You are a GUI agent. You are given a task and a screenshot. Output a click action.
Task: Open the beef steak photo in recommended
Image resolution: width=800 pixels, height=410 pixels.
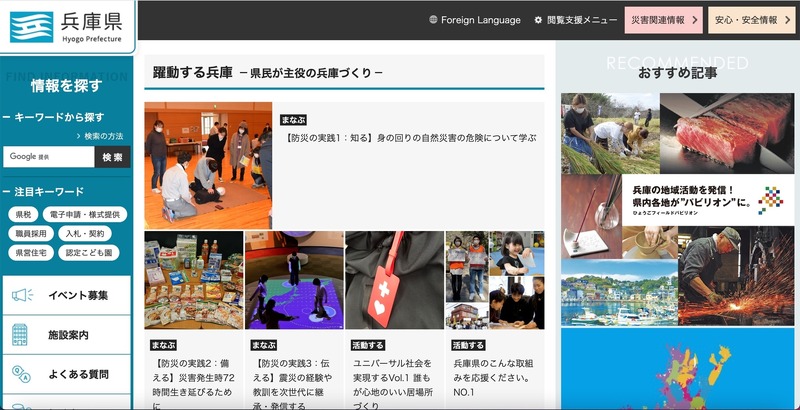pos(728,134)
